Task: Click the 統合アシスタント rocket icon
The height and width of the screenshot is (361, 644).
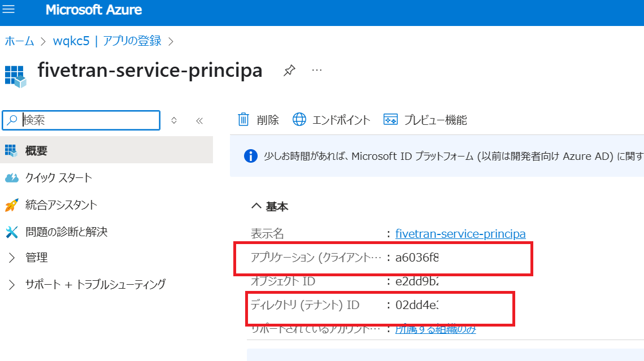Action: point(11,205)
